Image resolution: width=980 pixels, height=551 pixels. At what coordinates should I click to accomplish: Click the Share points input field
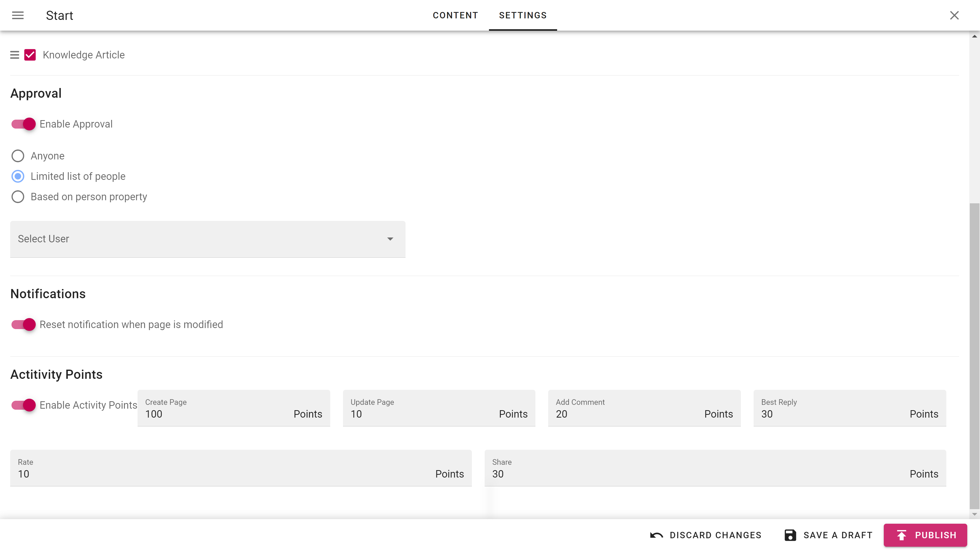tap(696, 474)
